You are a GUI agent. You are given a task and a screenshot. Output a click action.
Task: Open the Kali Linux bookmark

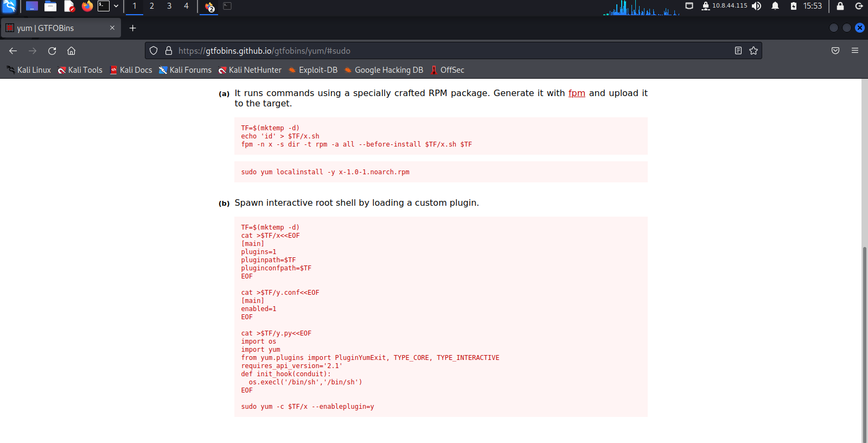coord(29,70)
